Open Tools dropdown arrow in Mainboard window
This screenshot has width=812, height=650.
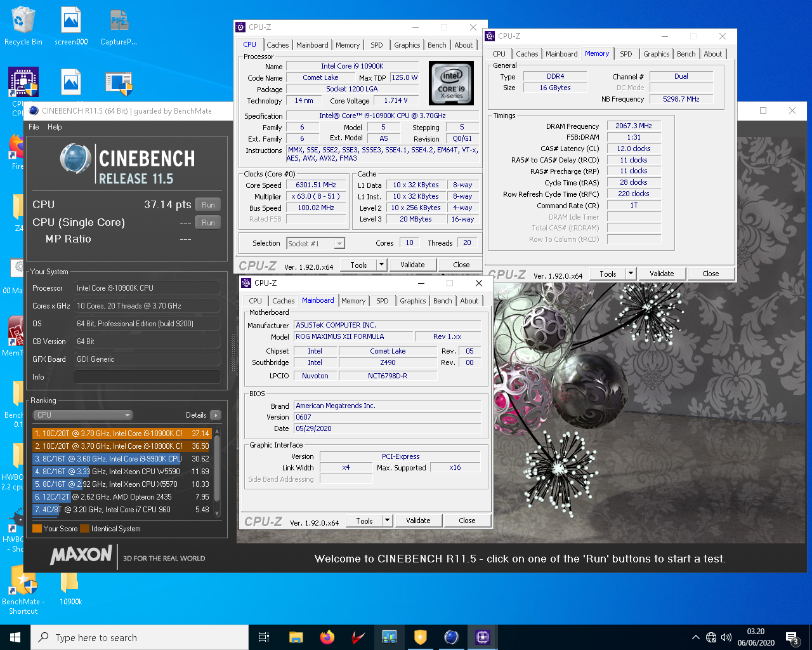387,521
